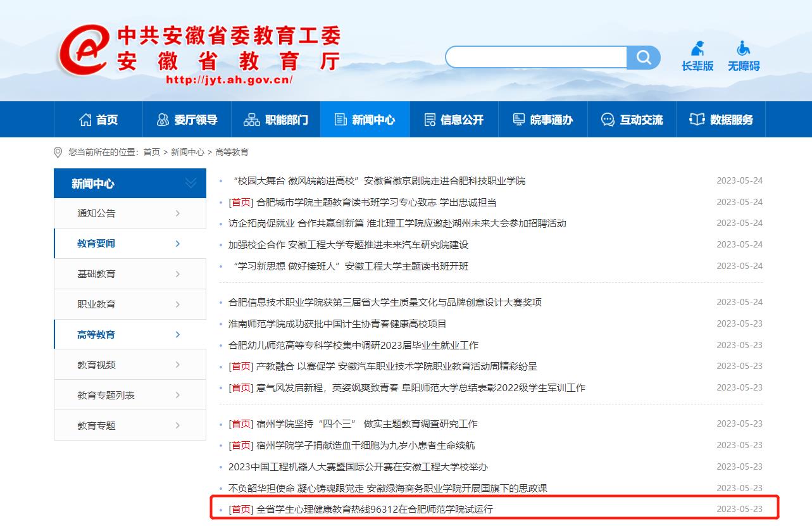Select 职业教育 in the sidebar
812x526 pixels.
tap(96, 304)
